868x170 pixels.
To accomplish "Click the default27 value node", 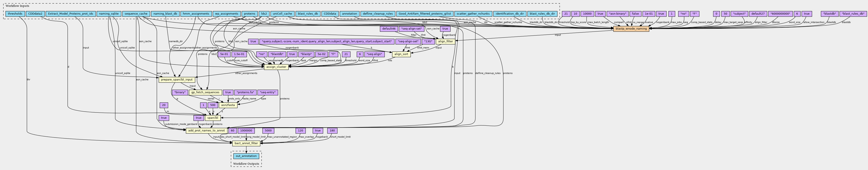I will pos(758,14).
